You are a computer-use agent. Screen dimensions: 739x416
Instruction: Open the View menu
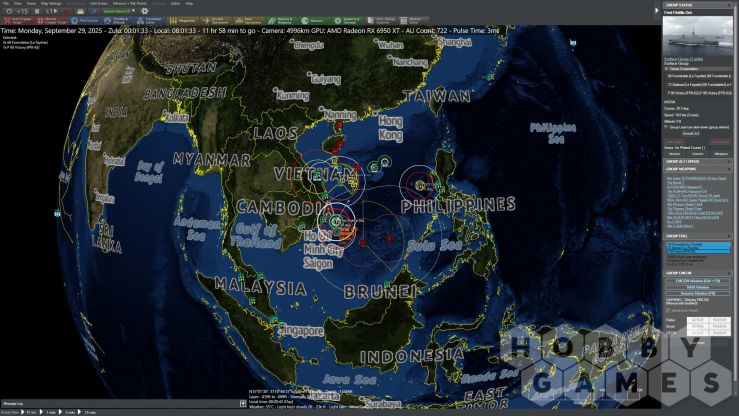[17, 3]
